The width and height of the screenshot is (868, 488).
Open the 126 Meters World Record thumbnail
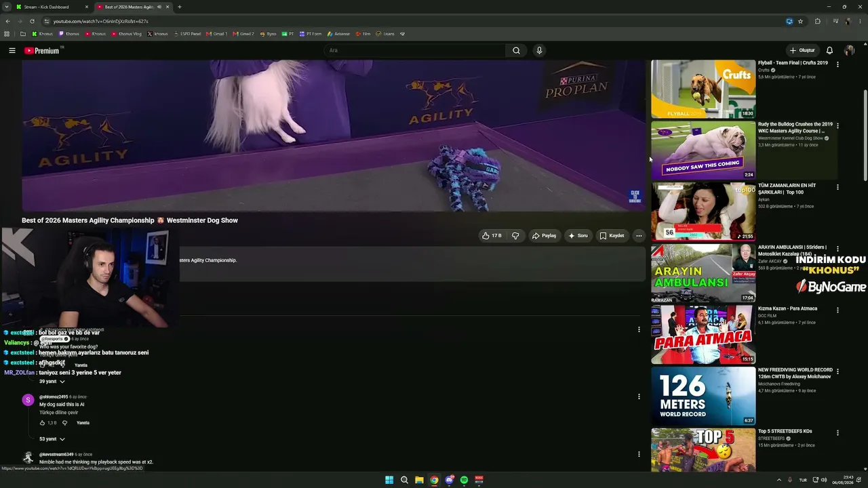(703, 396)
